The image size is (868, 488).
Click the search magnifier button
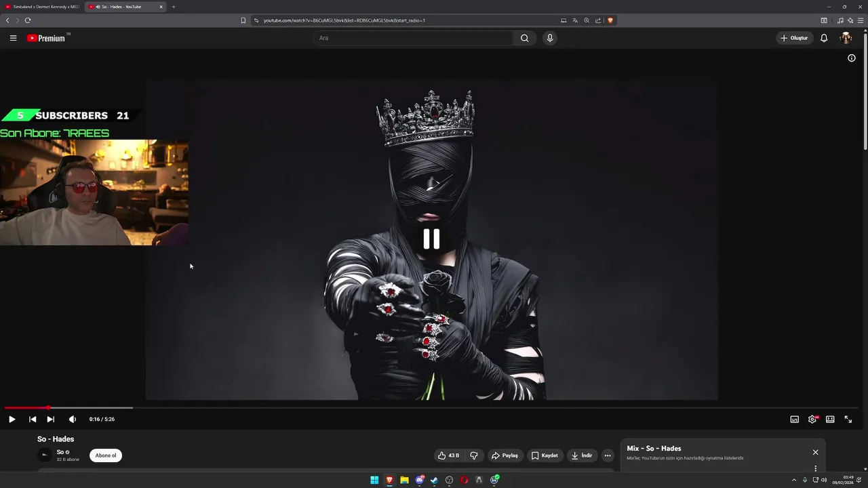coord(524,38)
